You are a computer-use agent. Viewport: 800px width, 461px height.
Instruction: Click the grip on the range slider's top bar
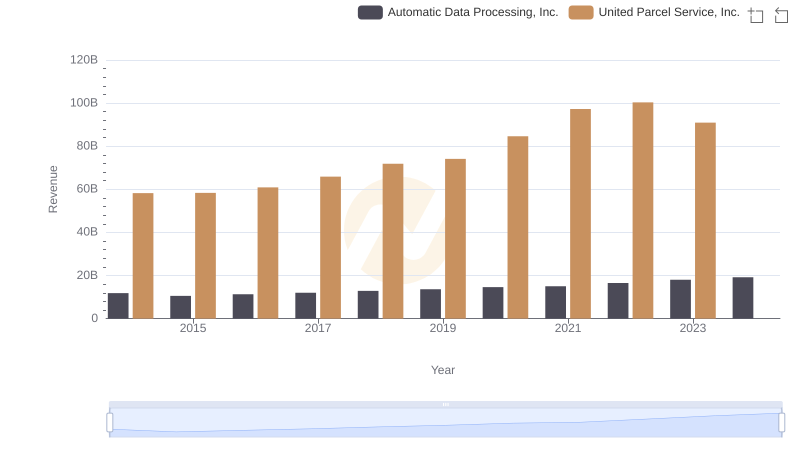pyautogui.click(x=445, y=404)
